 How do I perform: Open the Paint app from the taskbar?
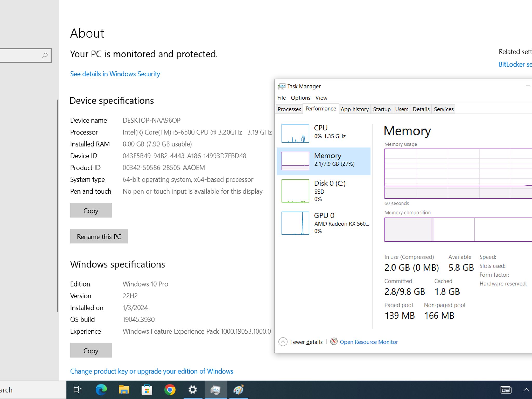(238, 390)
